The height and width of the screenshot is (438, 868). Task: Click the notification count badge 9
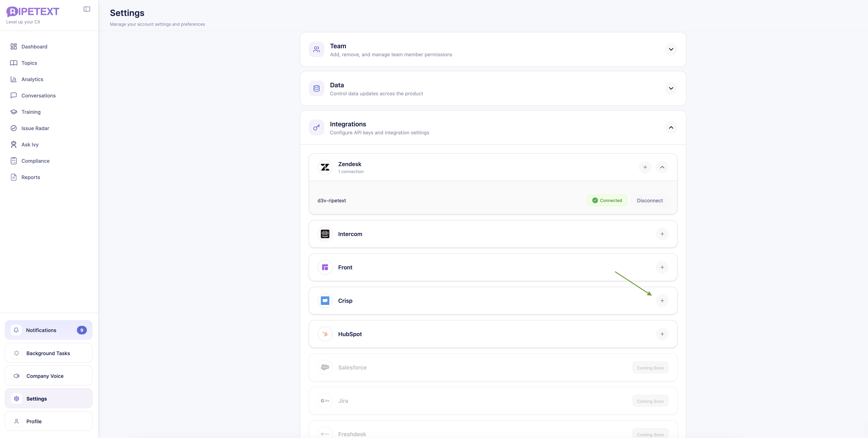82,330
